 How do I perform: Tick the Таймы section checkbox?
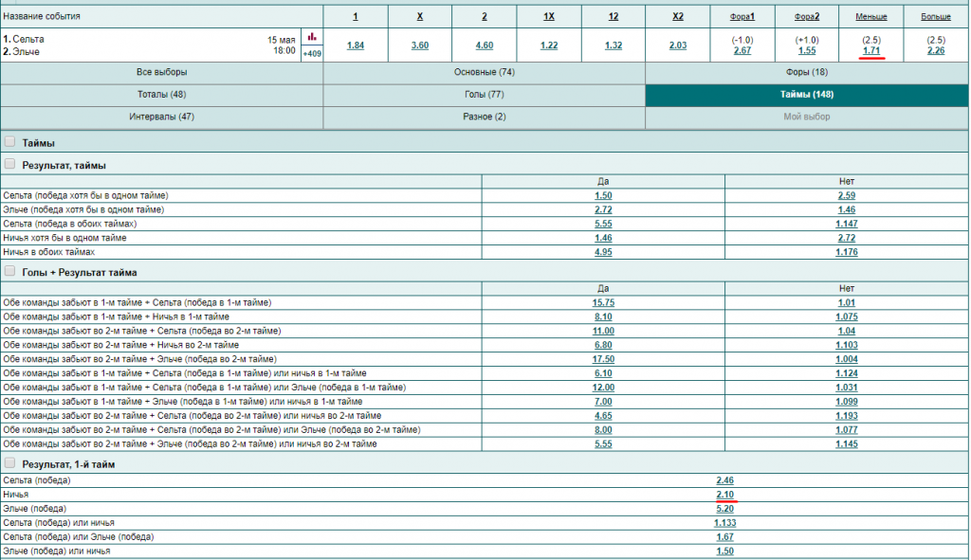pos(10,142)
